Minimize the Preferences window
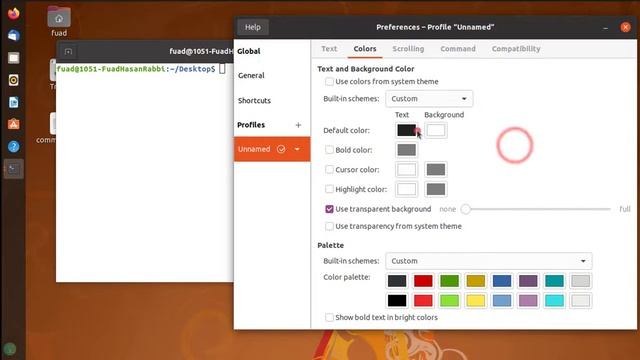This screenshot has width=640, height=360. tap(606, 27)
